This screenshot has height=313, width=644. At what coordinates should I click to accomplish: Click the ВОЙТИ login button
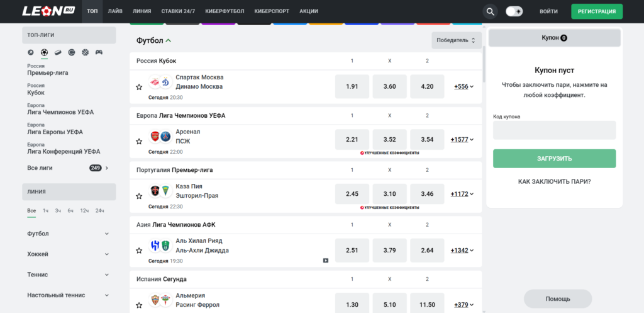(548, 11)
